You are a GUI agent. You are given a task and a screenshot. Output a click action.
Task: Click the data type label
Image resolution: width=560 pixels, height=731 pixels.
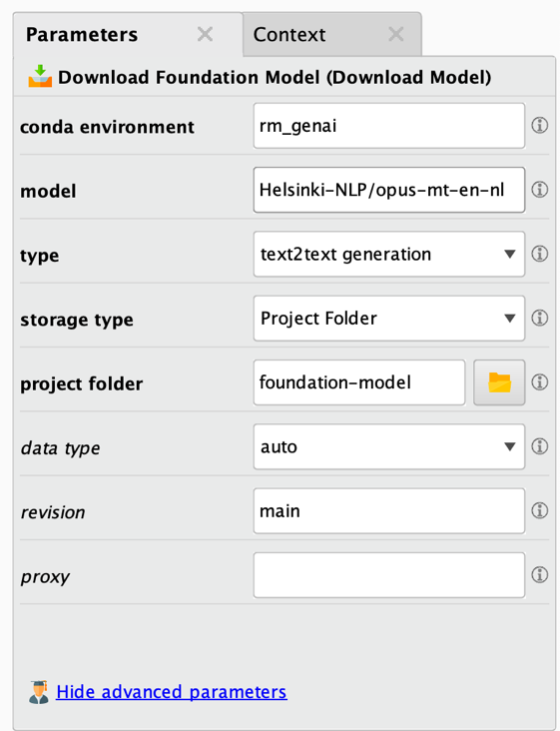click(60, 448)
